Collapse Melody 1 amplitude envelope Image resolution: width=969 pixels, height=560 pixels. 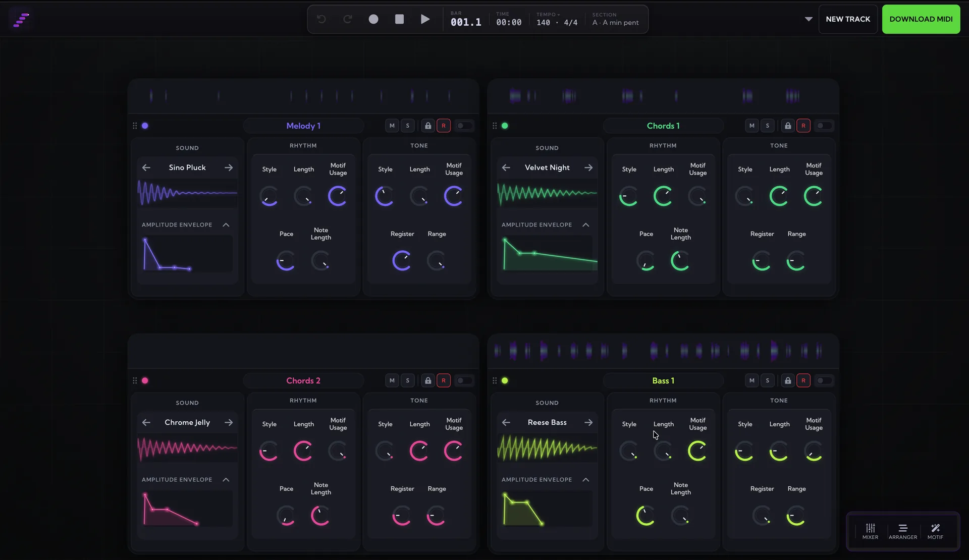[226, 225]
